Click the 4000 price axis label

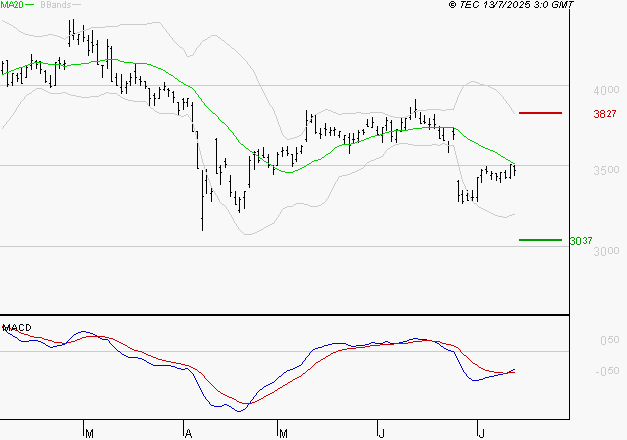click(x=604, y=88)
